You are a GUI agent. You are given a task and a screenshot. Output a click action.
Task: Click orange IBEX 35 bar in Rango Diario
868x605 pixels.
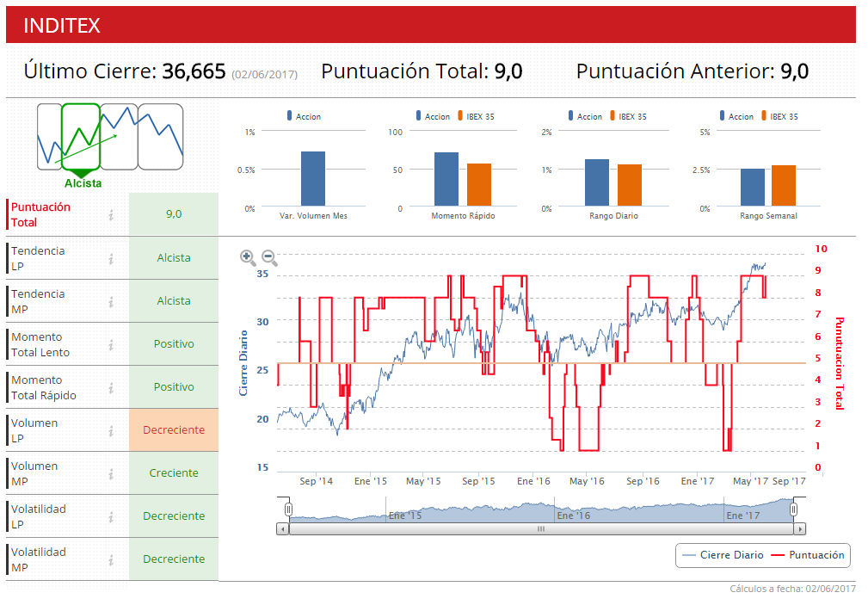pyautogui.click(x=630, y=185)
